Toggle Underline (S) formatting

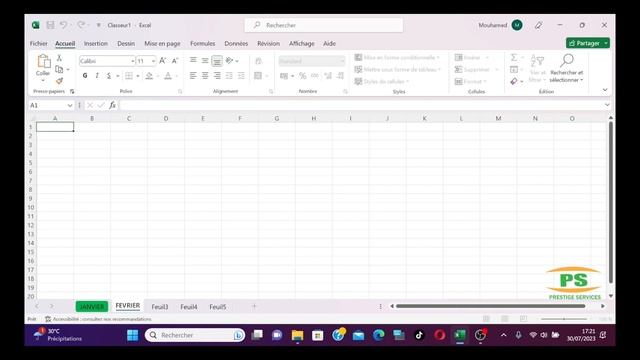coord(109,76)
